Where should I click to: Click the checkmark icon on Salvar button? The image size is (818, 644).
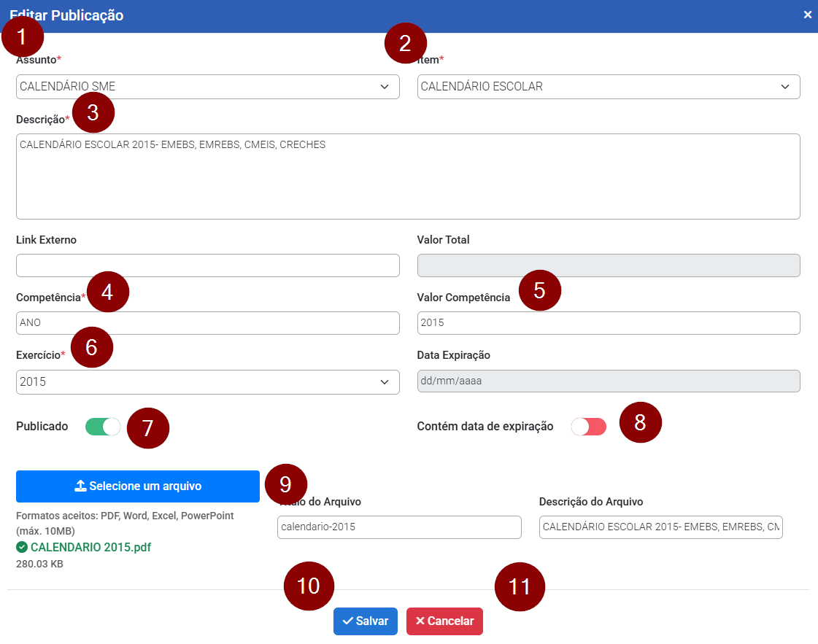pyautogui.click(x=347, y=621)
